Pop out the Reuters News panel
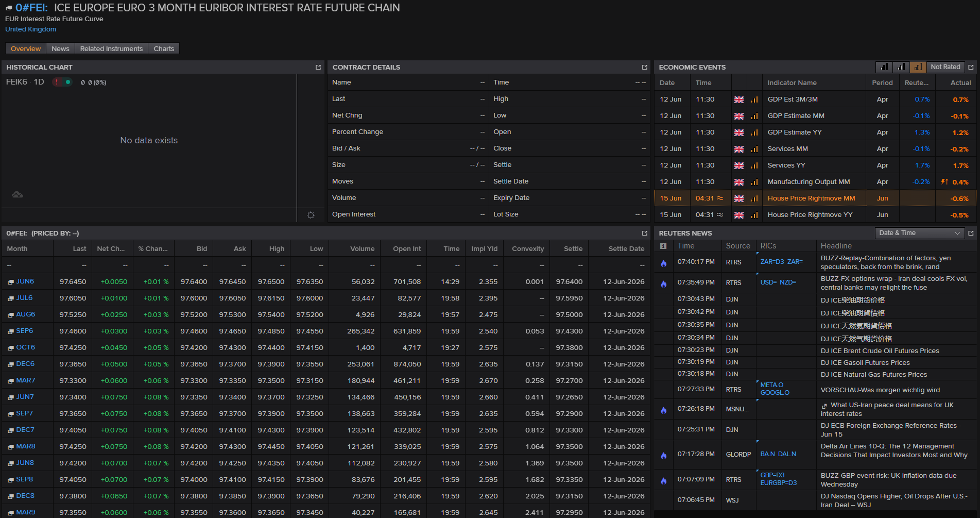The width and height of the screenshot is (980, 518). pos(971,233)
